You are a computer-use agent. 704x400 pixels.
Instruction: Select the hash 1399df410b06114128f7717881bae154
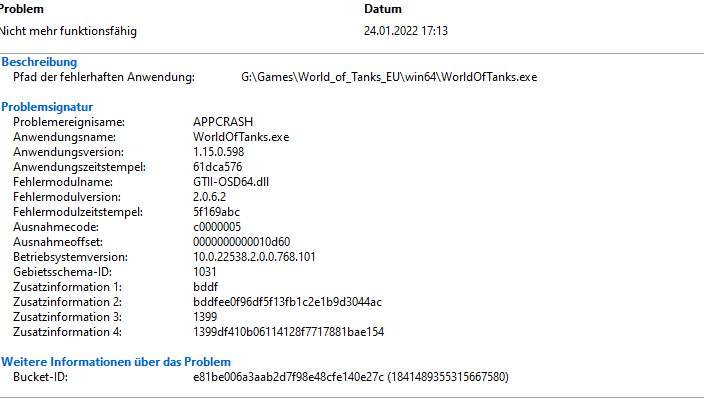(289, 332)
